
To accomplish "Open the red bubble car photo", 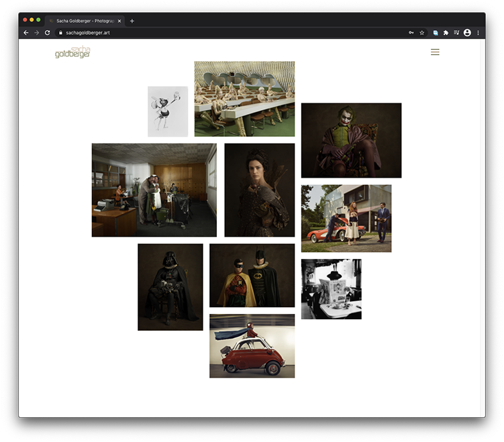I will (252, 345).
